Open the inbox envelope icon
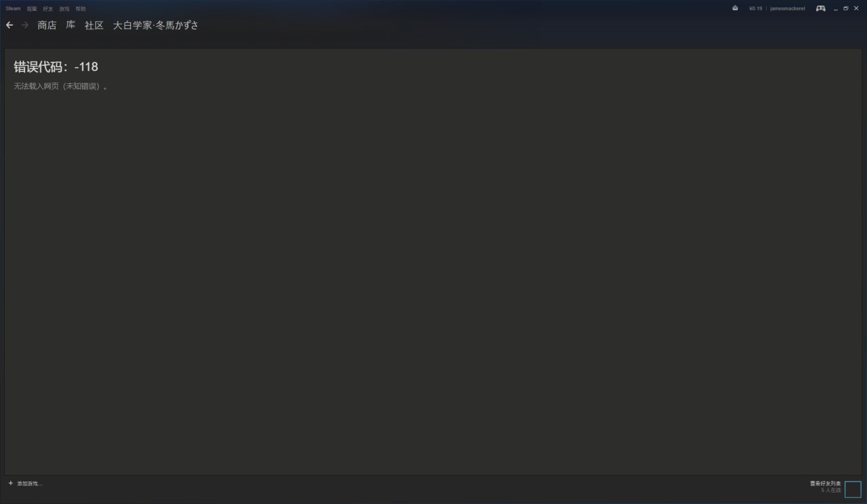 (x=735, y=8)
